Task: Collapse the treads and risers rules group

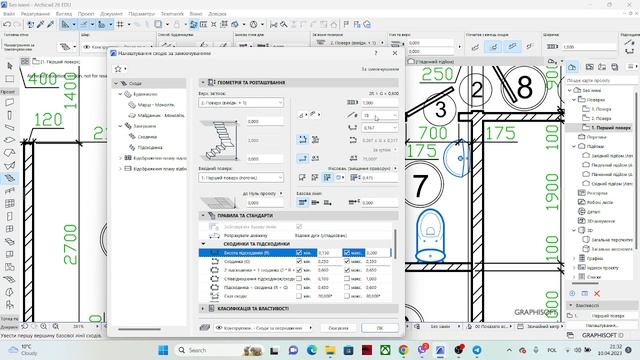Action: pyautogui.click(x=203, y=244)
